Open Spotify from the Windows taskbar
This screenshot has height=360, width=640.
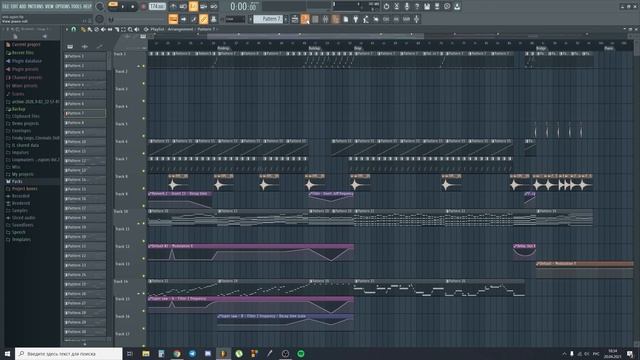point(301,353)
